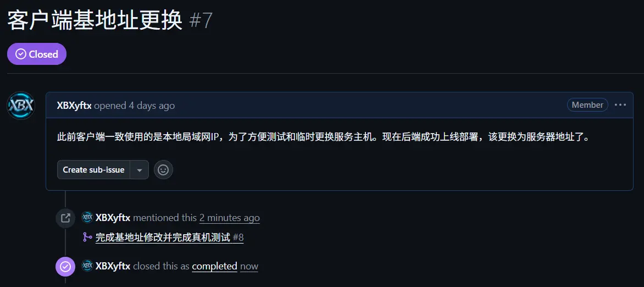The height and width of the screenshot is (287, 644).
Task: Open the completed link in the closed event
Action: point(214,266)
